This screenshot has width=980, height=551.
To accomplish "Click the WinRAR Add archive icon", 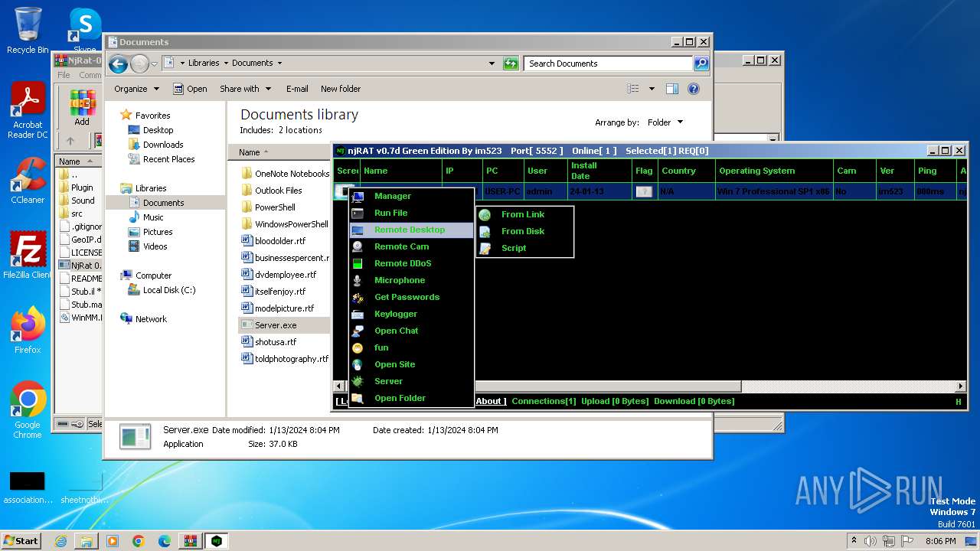I will point(82,103).
